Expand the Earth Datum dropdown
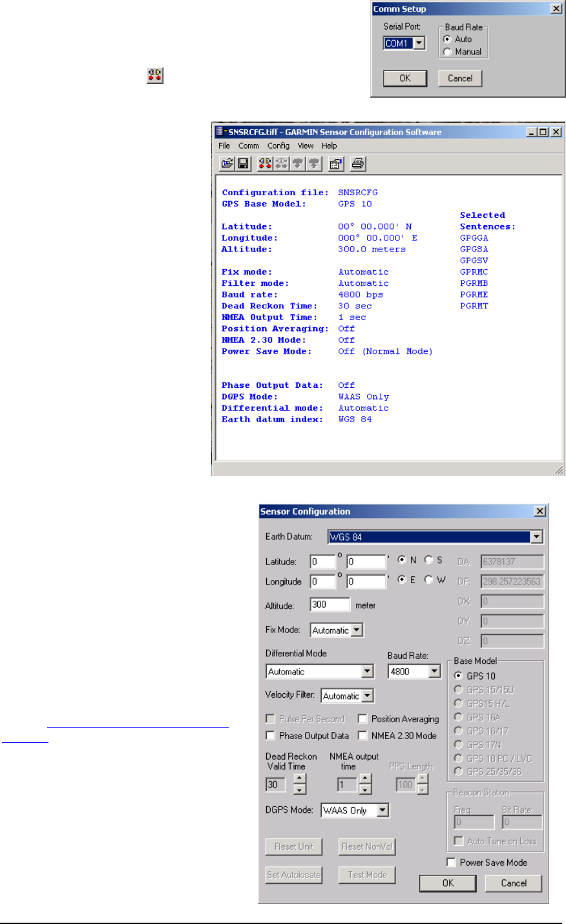The height and width of the screenshot is (924, 566). click(x=536, y=537)
